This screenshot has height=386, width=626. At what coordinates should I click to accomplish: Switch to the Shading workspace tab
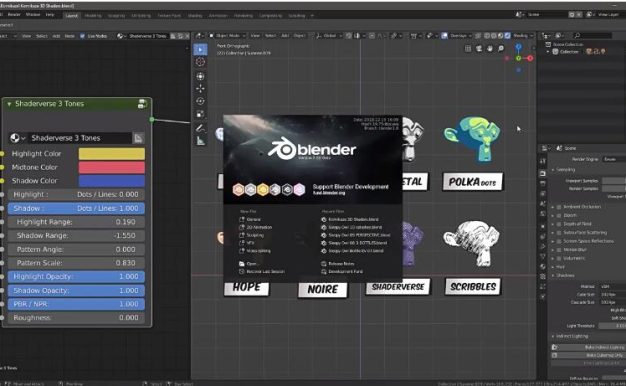point(195,16)
